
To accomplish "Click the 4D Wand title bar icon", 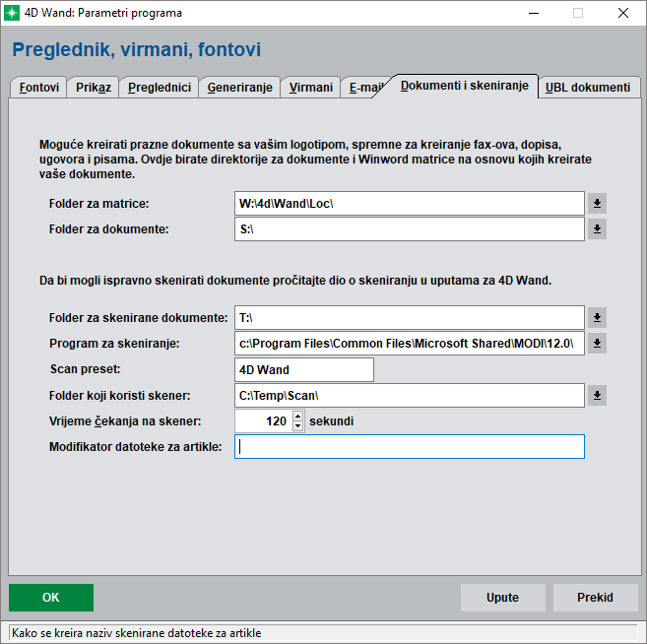I will click(13, 13).
